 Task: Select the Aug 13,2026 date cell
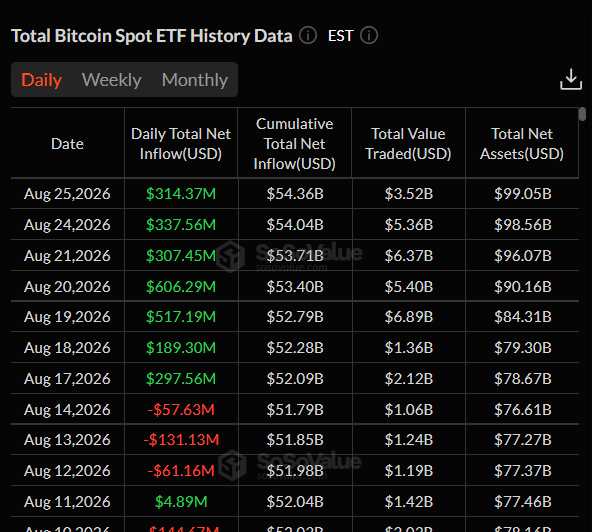67,439
